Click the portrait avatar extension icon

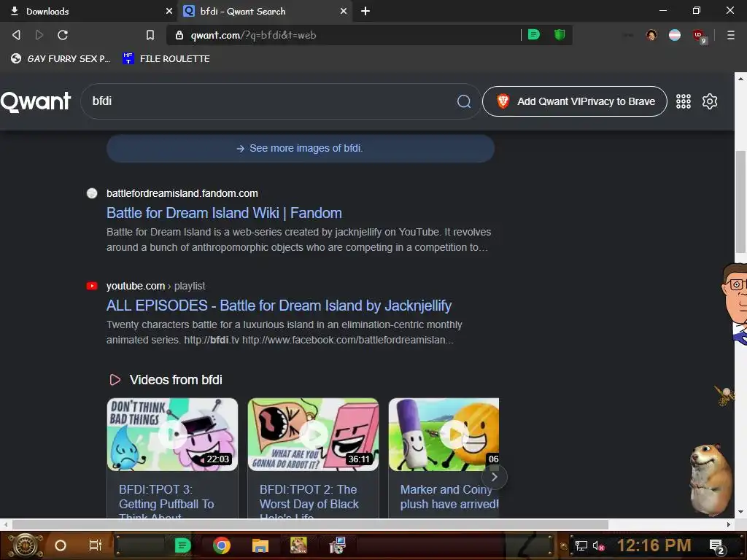coord(651,35)
